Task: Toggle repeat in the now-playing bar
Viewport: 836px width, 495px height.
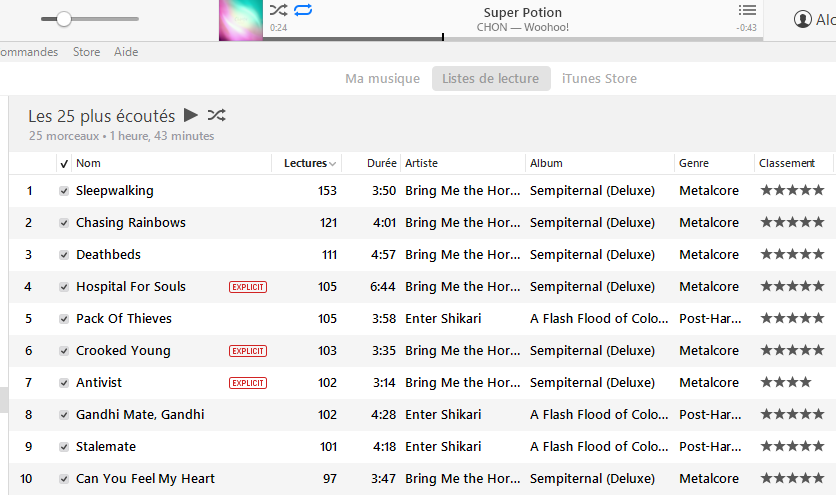Action: coord(303,10)
